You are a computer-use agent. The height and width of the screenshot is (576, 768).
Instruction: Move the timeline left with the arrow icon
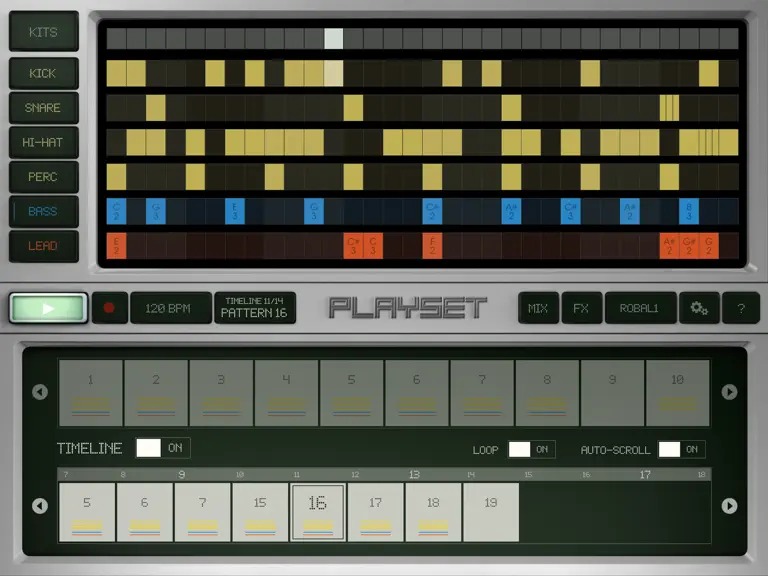(40, 506)
